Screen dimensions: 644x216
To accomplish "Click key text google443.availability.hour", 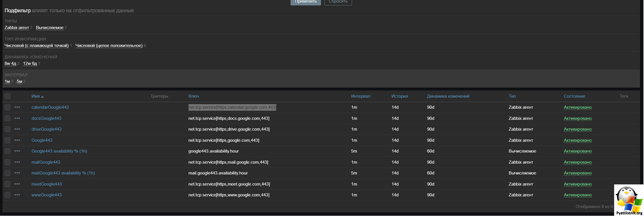I will coord(214,151).
